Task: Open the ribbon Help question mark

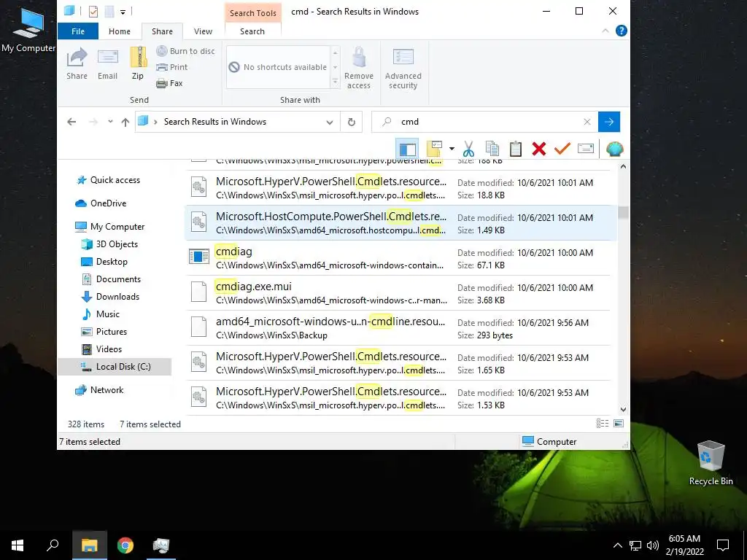Action: tap(622, 31)
